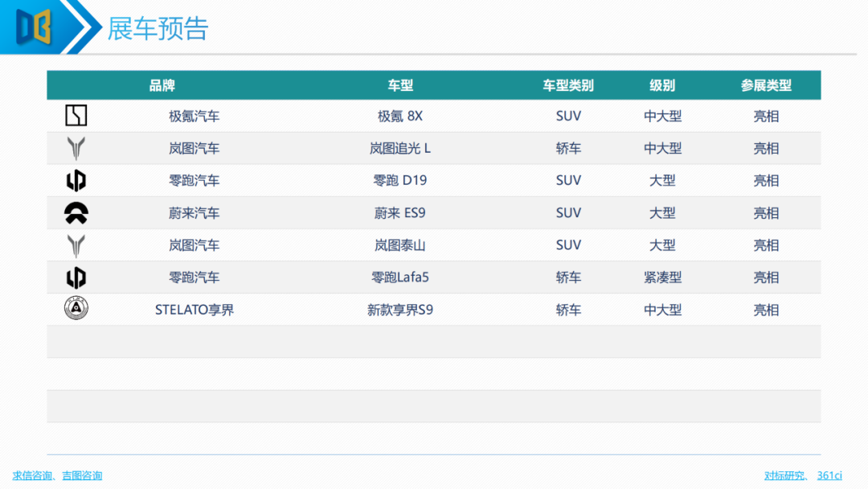Image resolution: width=868 pixels, height=489 pixels.
Task: Click the NIO logo beside 蔚来汽车
Action: tap(76, 212)
